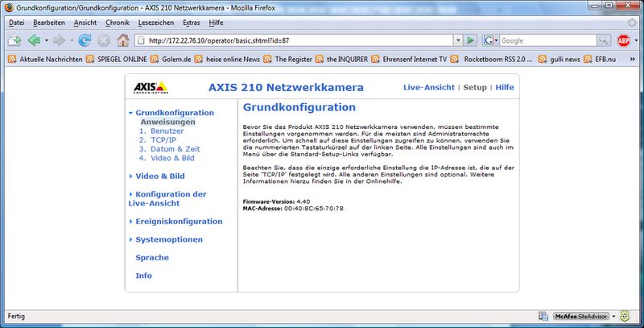
Task: Open a new tab with plus icon
Action: 14,40
